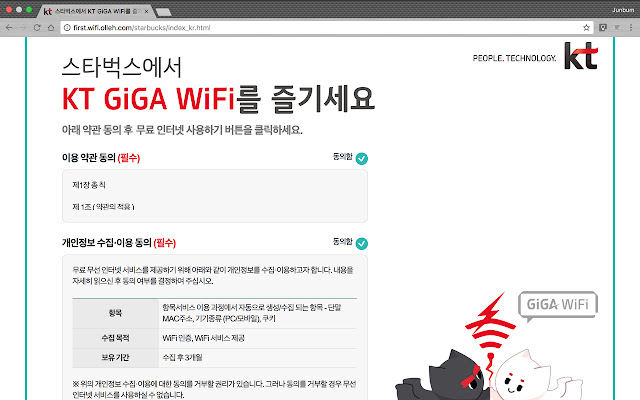Click the '제1장 총칙' text

pyautogui.click(x=89, y=185)
